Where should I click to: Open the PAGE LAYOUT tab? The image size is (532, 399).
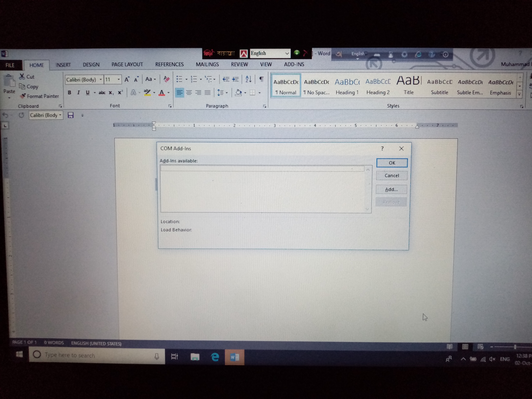127,64
